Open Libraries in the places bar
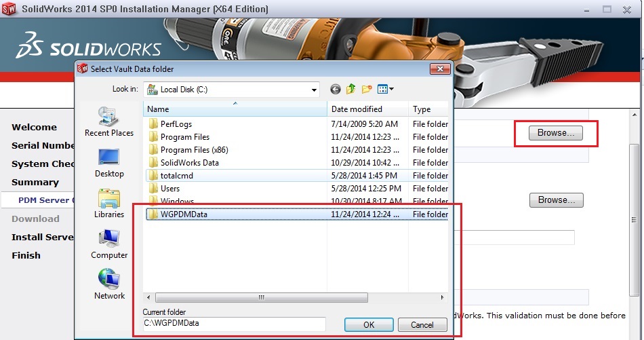The width and height of the screenshot is (644, 340). pos(108,202)
